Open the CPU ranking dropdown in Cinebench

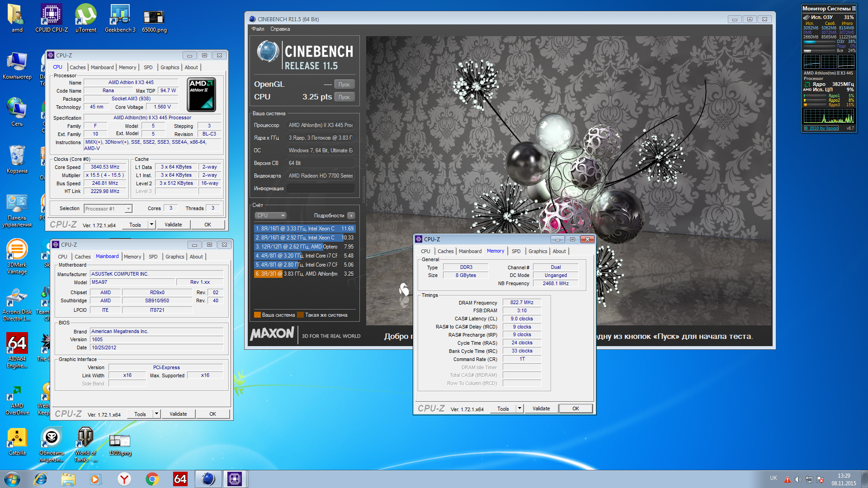click(x=271, y=216)
